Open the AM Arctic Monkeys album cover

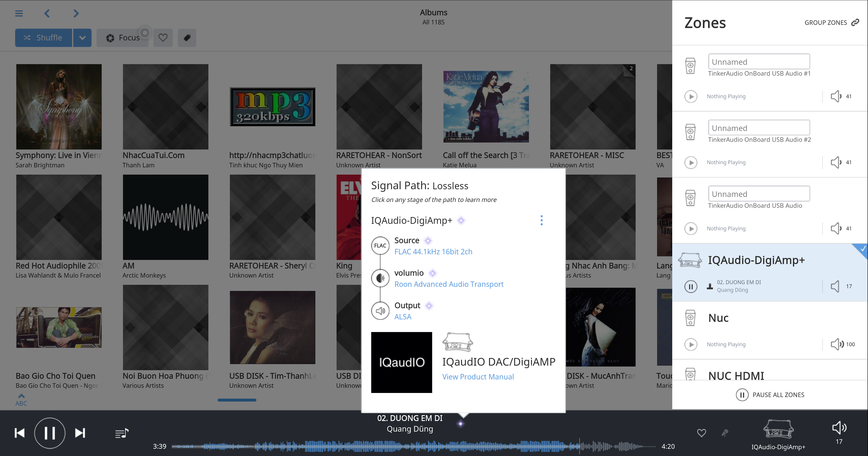pos(165,217)
